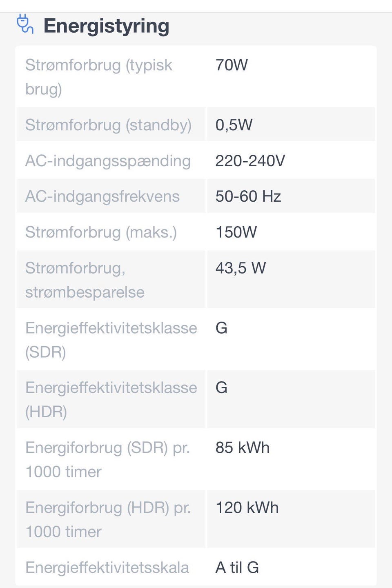Select the Energieffektivitetsskala row label
Screen dimensions: 392x588
(107, 568)
